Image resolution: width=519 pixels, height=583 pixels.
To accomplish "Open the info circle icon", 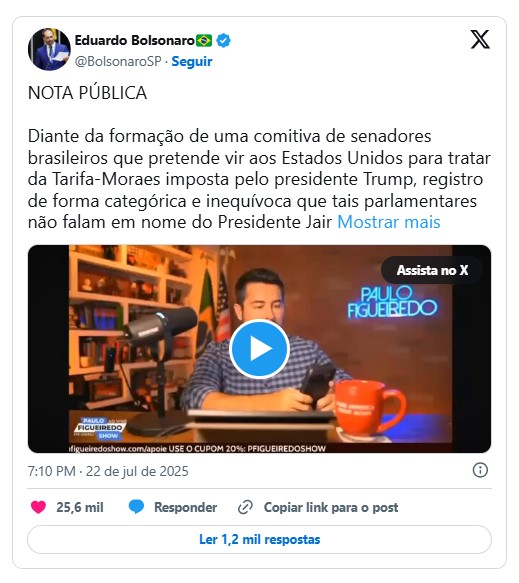I will pos(480,470).
